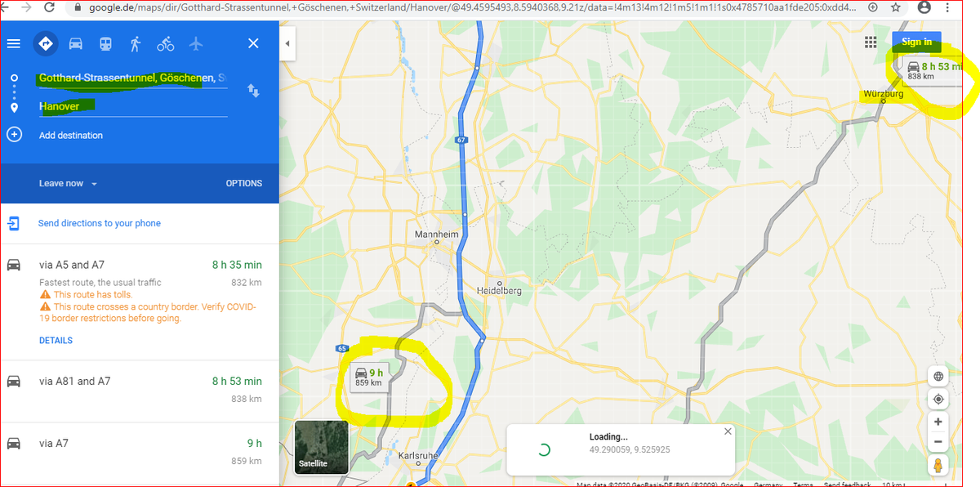Click tolls warning text
980x487 pixels.
(92, 295)
